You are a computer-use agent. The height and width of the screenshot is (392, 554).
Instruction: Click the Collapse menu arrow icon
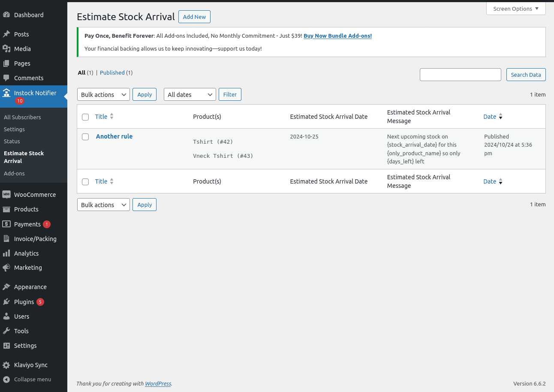pyautogui.click(x=6, y=379)
